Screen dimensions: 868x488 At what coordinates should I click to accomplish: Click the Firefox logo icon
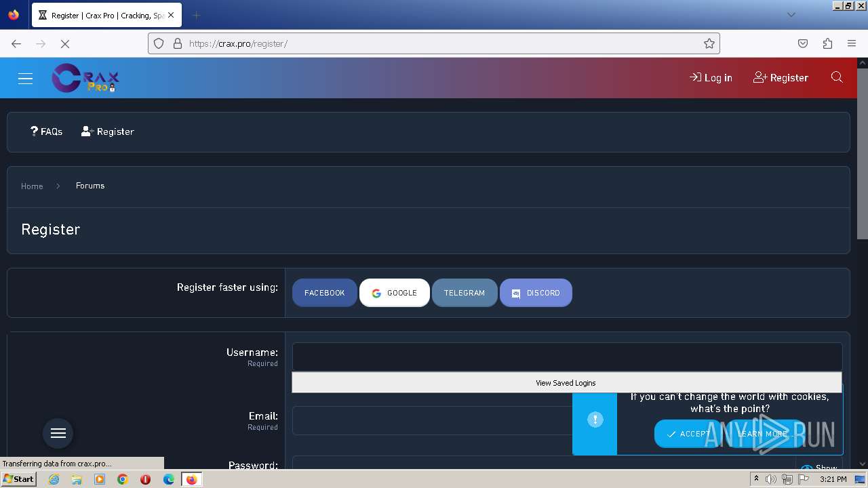[x=14, y=14]
